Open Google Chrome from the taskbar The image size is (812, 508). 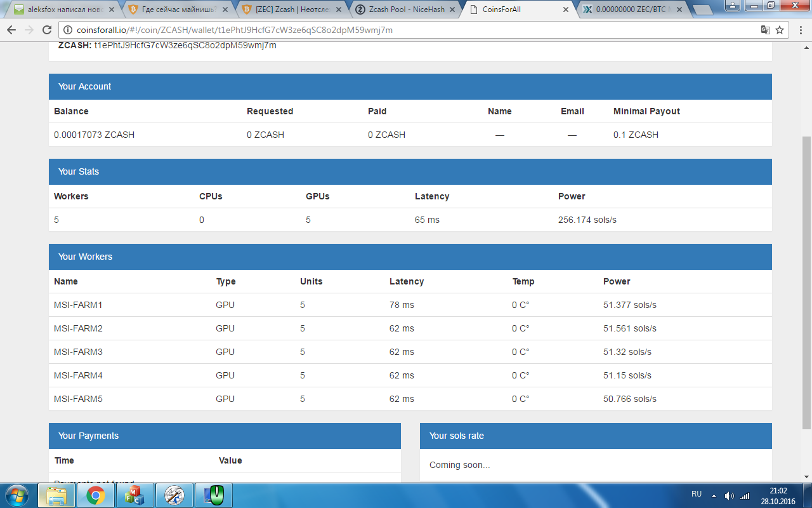[x=95, y=495]
